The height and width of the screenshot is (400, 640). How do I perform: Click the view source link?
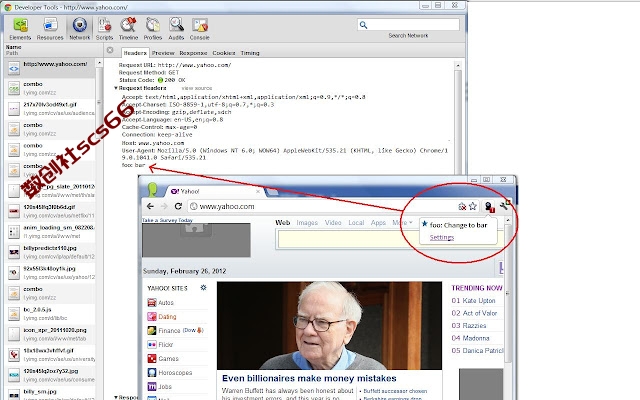[x=197, y=88]
